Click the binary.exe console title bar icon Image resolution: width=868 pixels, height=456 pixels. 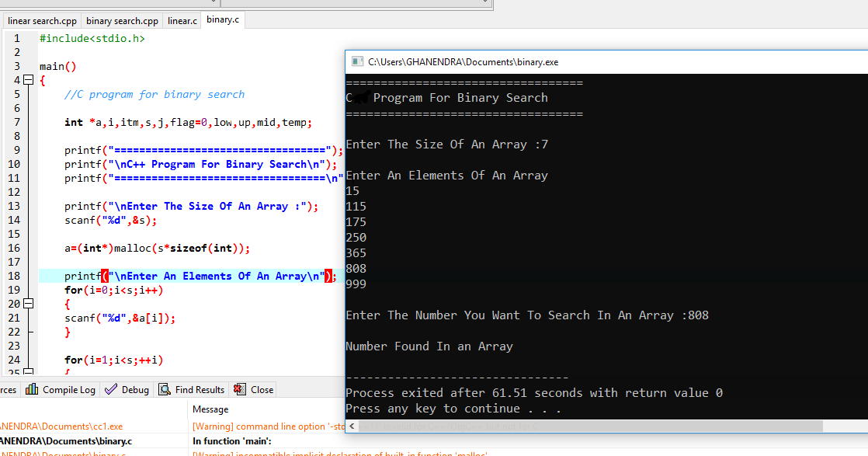pyautogui.click(x=356, y=61)
